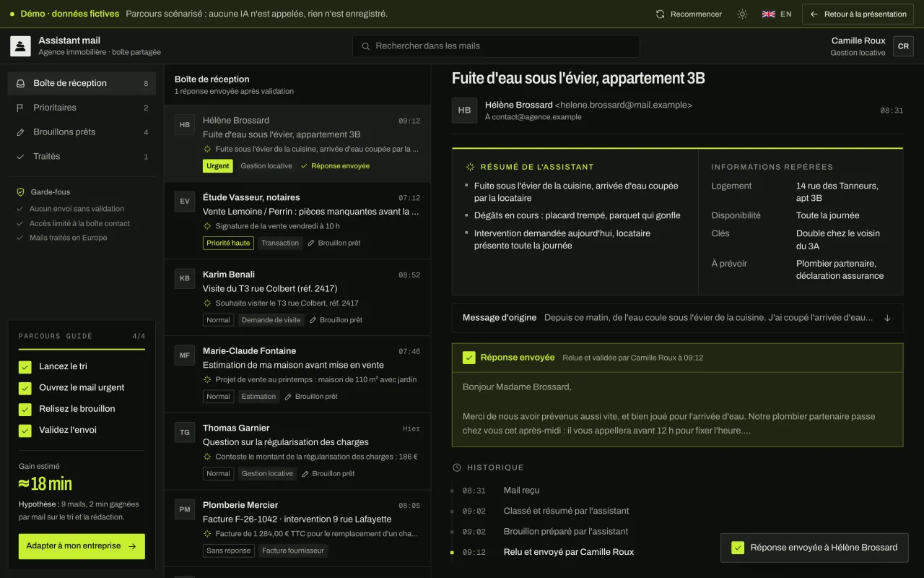Click the Assistant mail logo icon

point(20,46)
